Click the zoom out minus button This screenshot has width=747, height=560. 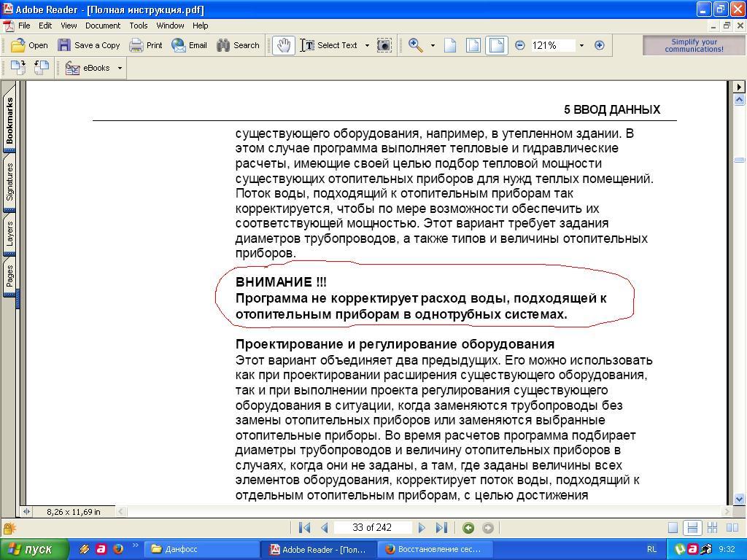coord(520,45)
